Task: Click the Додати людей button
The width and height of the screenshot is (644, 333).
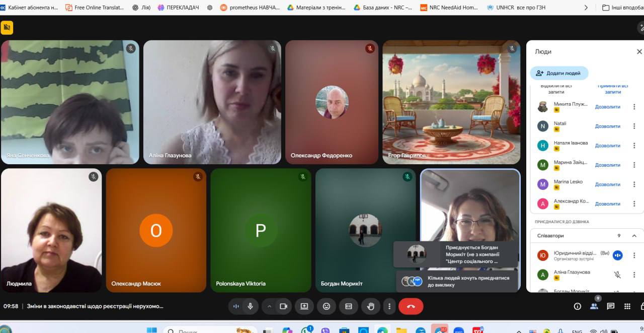Action: 559,73
